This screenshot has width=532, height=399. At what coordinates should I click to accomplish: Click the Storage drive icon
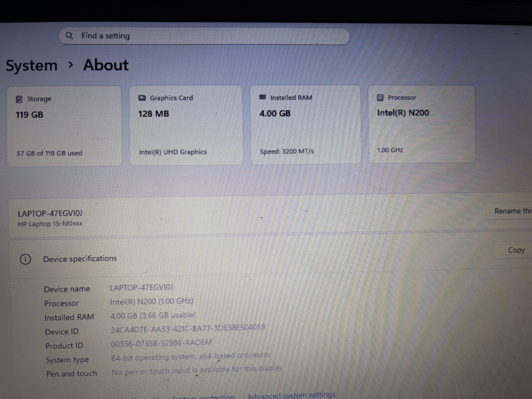click(x=19, y=99)
